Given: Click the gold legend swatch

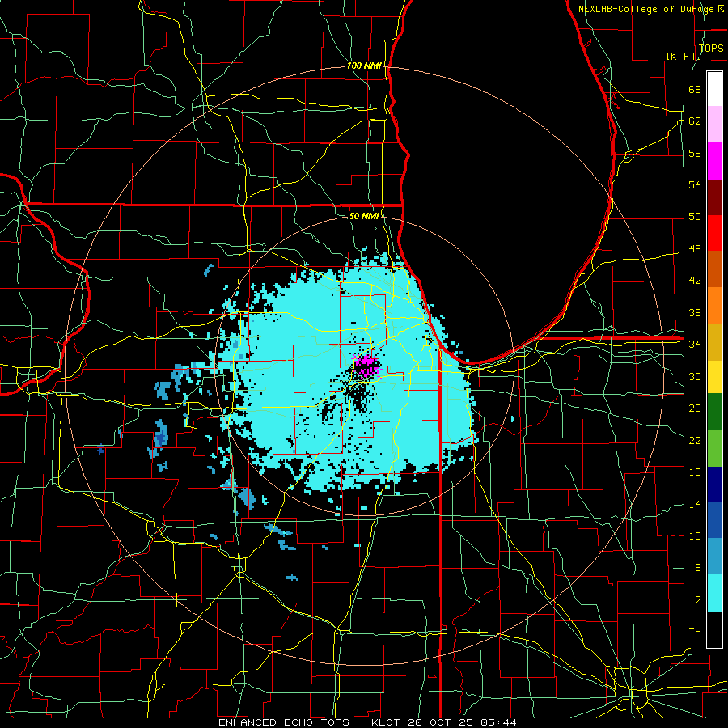Looking at the screenshot, I should (714, 341).
